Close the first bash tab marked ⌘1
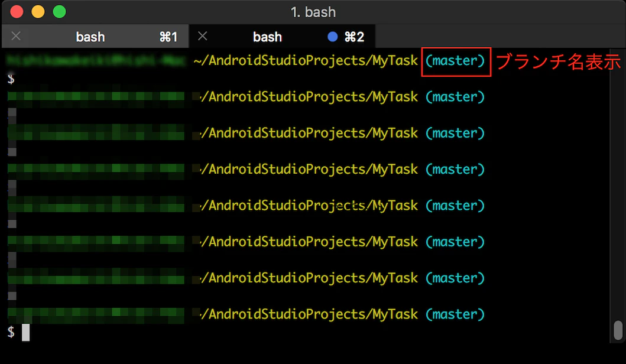The height and width of the screenshot is (364, 626). pos(16,36)
